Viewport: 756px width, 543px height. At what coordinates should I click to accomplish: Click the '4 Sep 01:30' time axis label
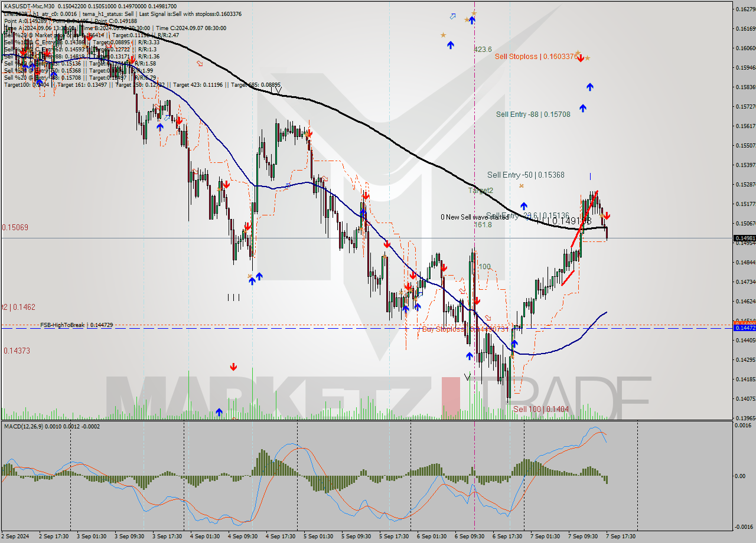pyautogui.click(x=205, y=537)
